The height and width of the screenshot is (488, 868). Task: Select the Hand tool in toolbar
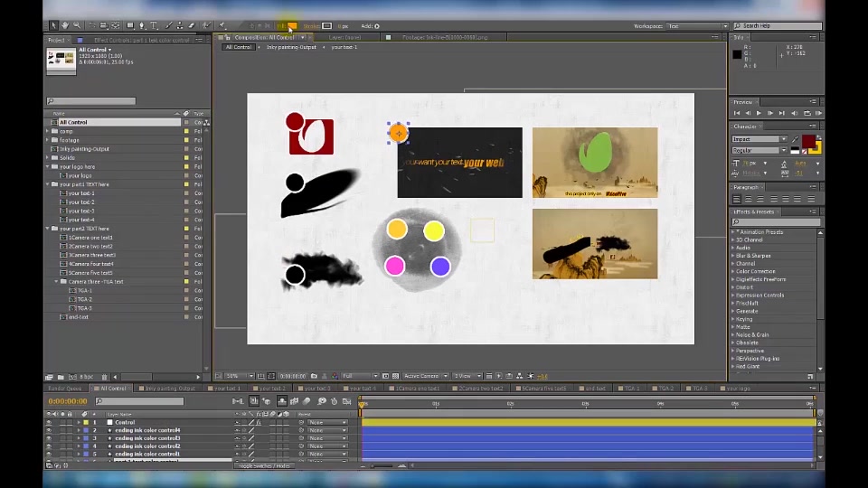coord(65,25)
